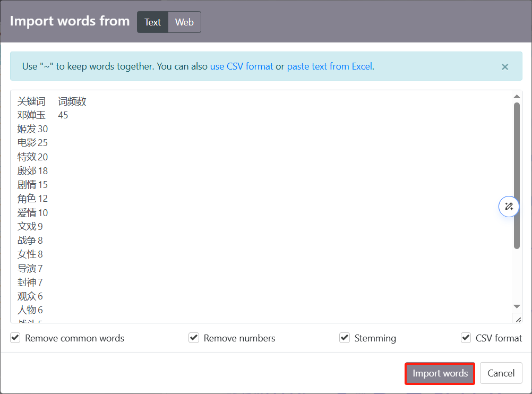Click the line 爱情 10

32,213
